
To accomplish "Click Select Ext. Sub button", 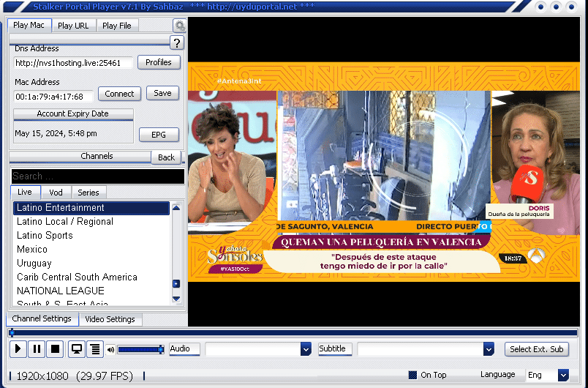I will [x=537, y=349].
